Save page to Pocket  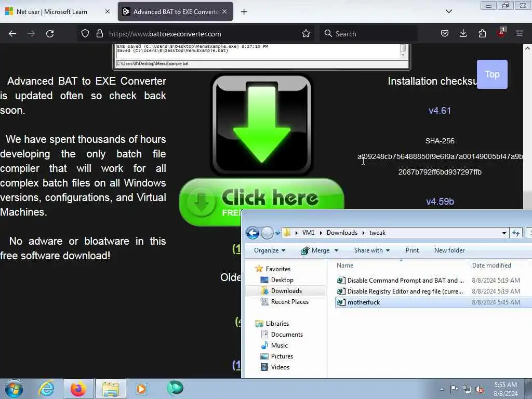445,34
